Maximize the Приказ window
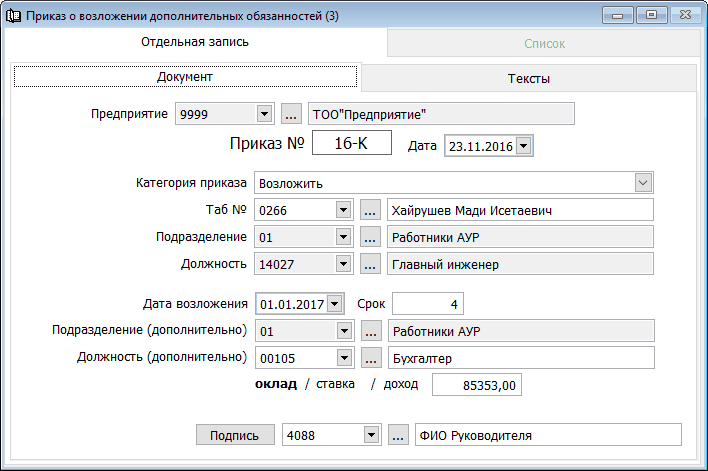The image size is (708, 471). 652,15
